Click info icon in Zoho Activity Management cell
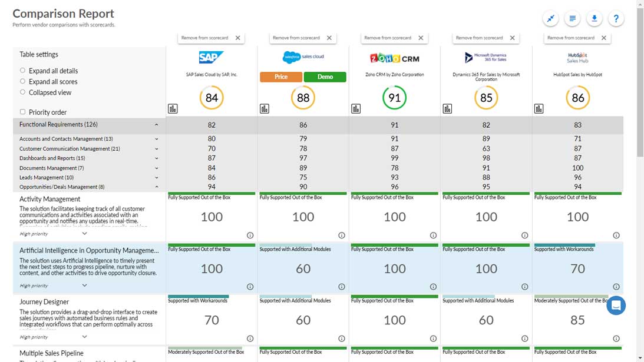 click(x=433, y=235)
